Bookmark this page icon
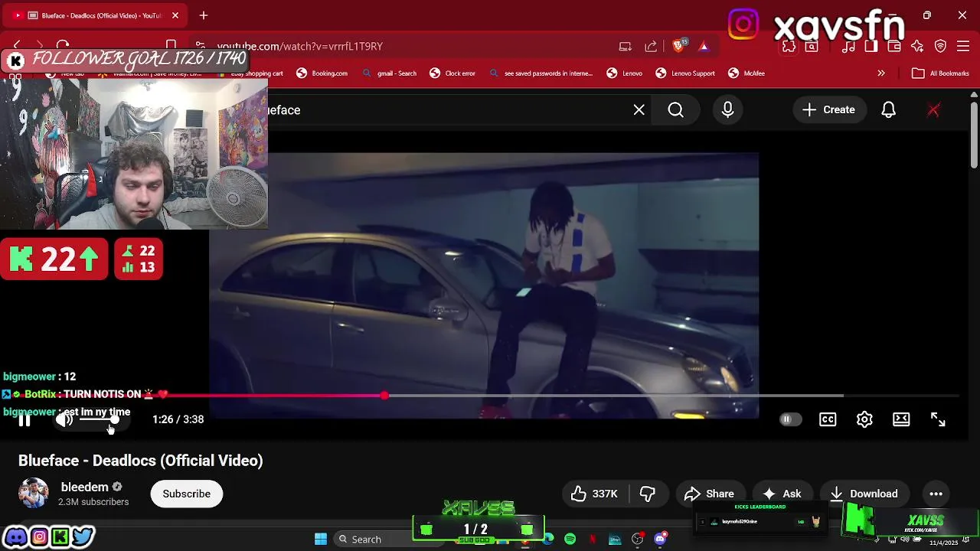The height and width of the screenshot is (551, 980). click(171, 46)
